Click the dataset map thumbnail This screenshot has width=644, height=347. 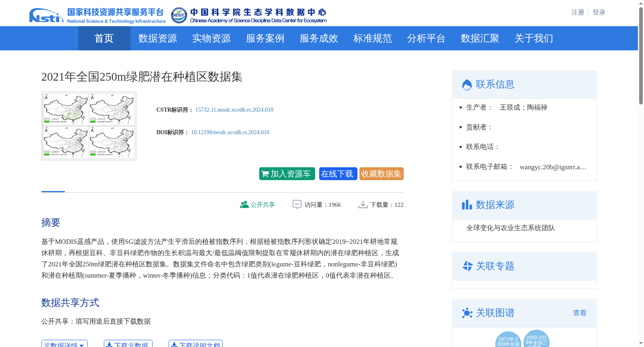click(89, 126)
